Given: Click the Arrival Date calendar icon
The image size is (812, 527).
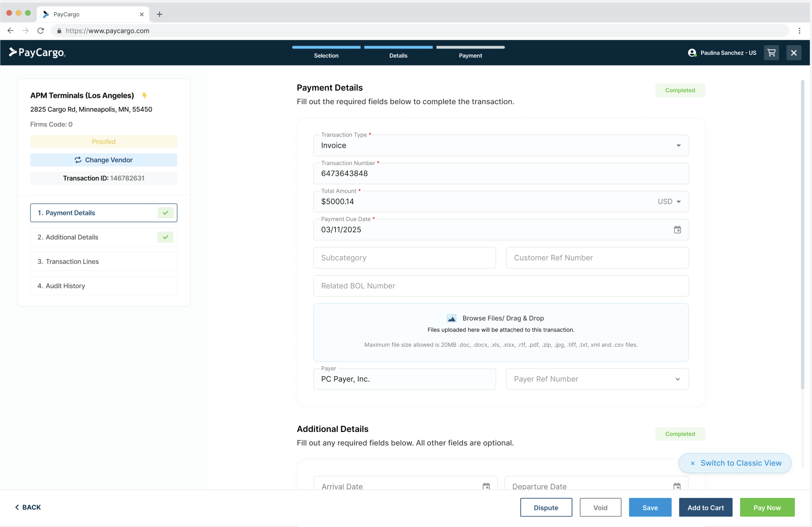Looking at the screenshot, I should (x=486, y=486).
